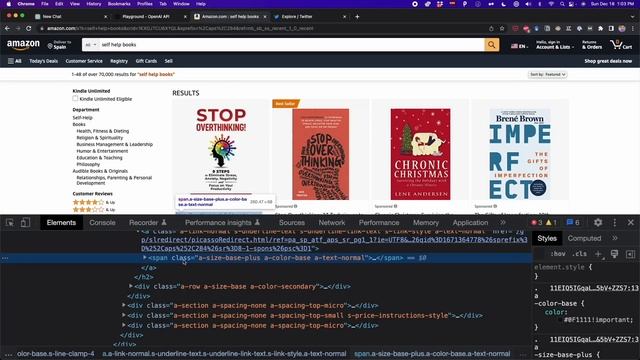Open the Sort by Featured dropdown
640x360 pixels.
pyautogui.click(x=547, y=74)
